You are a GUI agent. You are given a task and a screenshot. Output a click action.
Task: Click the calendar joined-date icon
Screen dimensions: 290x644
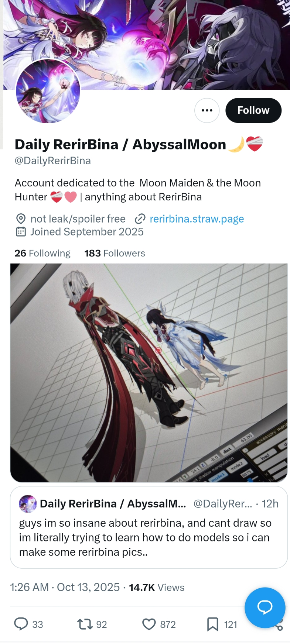21,232
